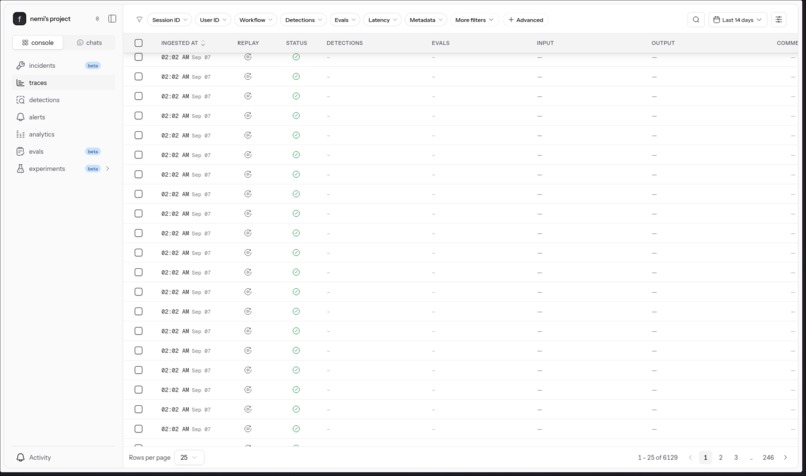The height and width of the screenshot is (476, 806).
Task: Open the User ID filter dropdown
Action: coord(213,20)
